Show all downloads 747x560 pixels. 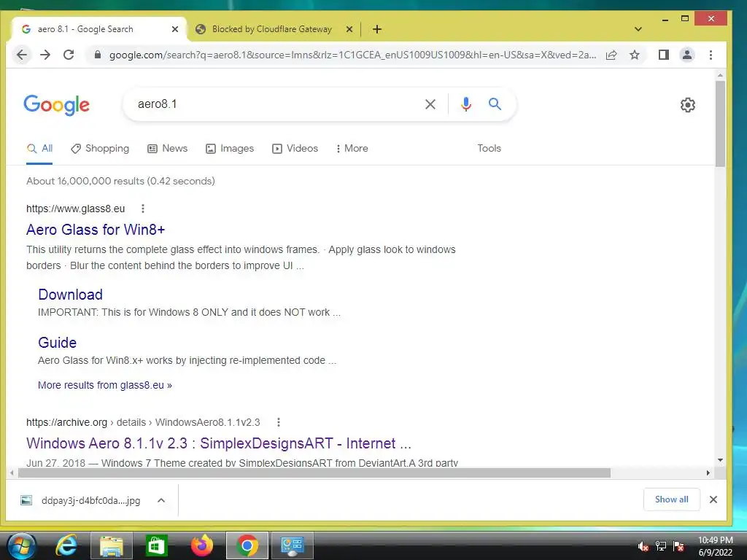pyautogui.click(x=671, y=499)
